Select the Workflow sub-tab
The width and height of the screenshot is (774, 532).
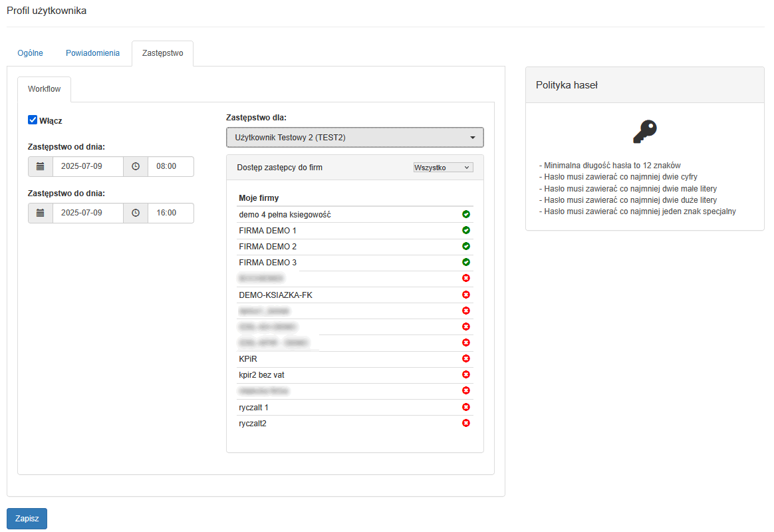pyautogui.click(x=44, y=89)
